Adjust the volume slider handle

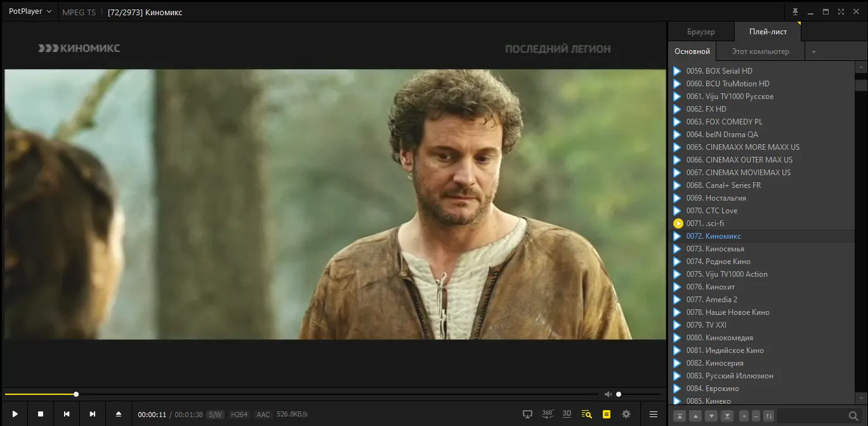[x=619, y=394]
